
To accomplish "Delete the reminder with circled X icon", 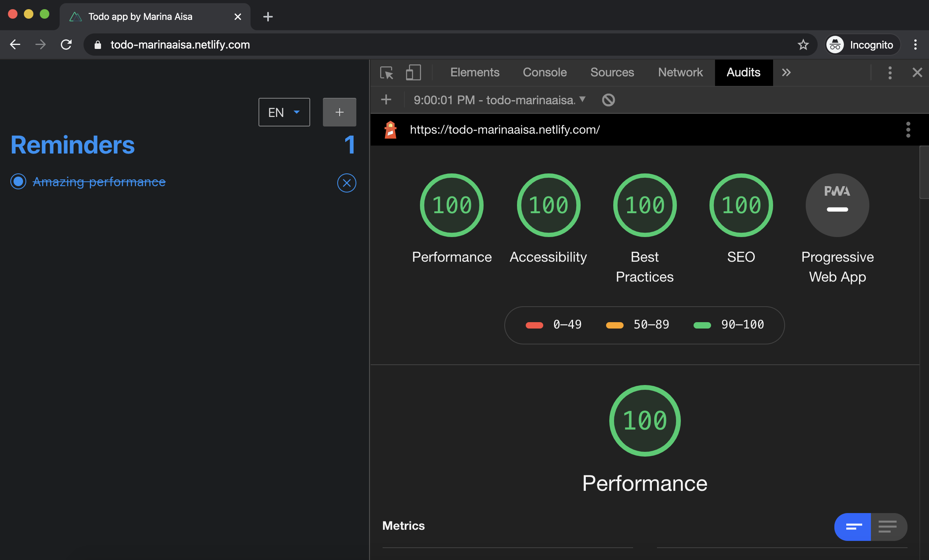I will click(346, 183).
